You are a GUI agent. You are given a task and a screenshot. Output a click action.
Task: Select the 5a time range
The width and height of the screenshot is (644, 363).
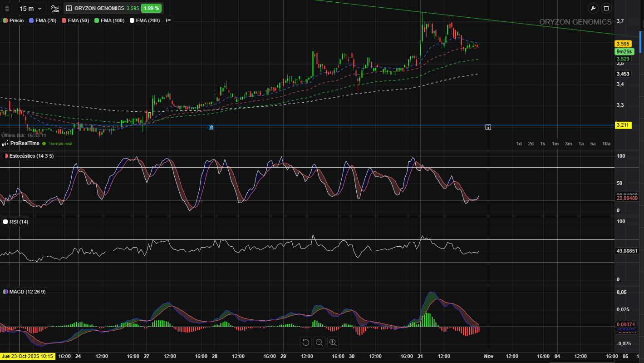593,144
